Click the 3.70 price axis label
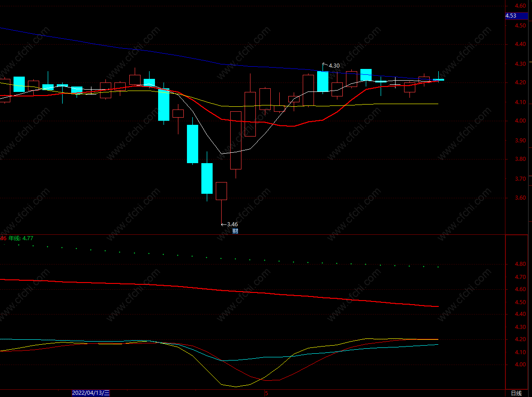532x397 pixels. (520, 178)
